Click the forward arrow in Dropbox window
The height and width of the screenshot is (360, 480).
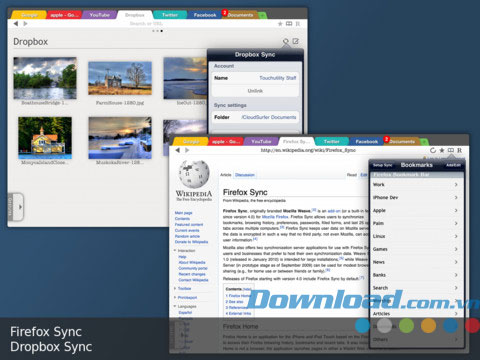[25, 24]
